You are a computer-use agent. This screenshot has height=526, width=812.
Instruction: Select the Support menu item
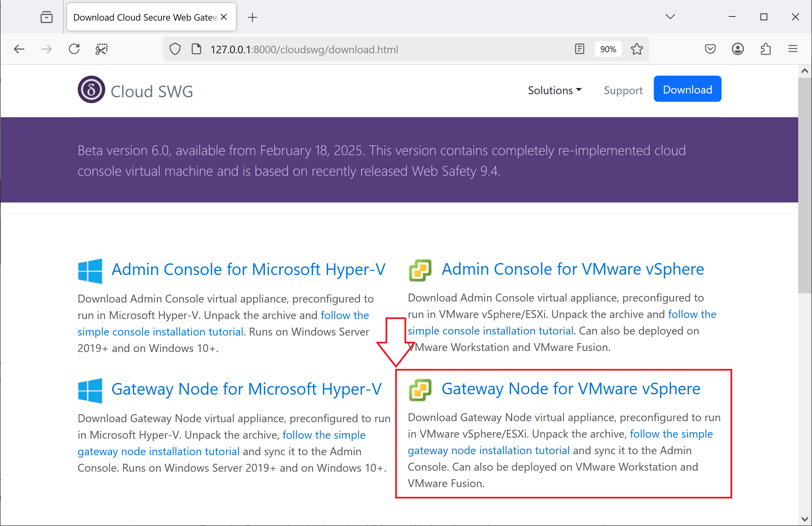click(x=623, y=89)
